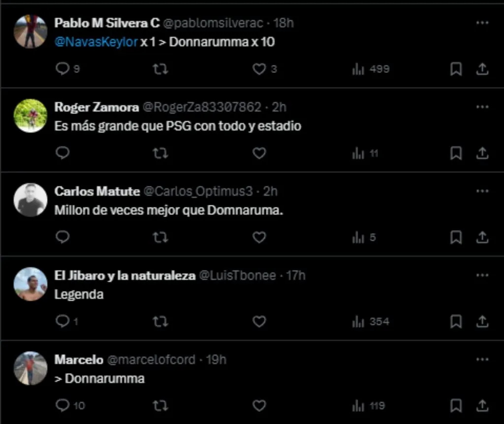
Task: Open the @NavasKeylor profile link
Action: [92, 42]
